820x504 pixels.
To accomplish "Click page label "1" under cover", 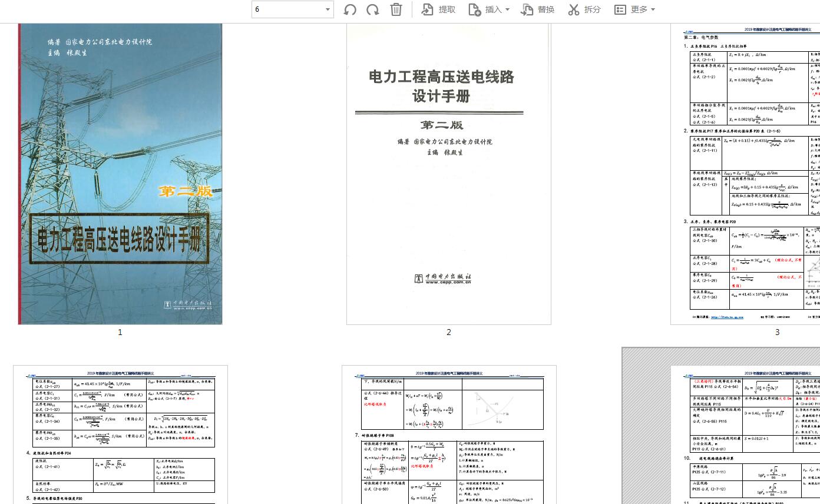I will click(120, 332).
